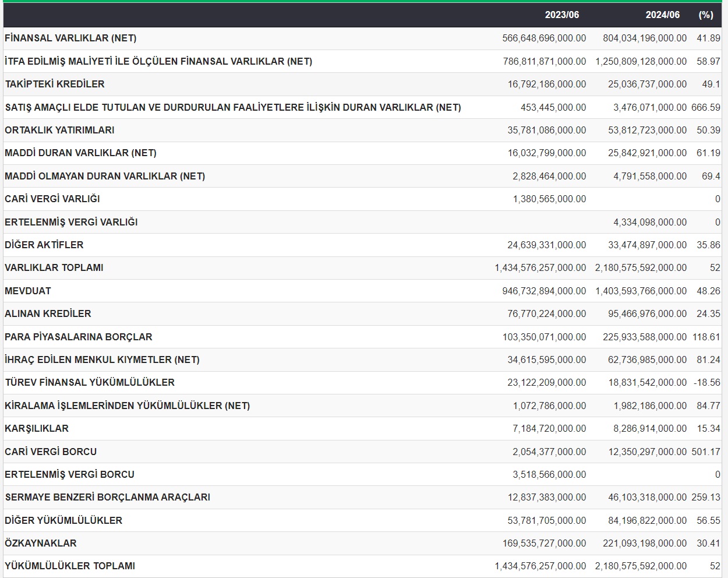Click the ALINAN KREDİLER row label
This screenshot has height=578, width=728.
click(48, 313)
